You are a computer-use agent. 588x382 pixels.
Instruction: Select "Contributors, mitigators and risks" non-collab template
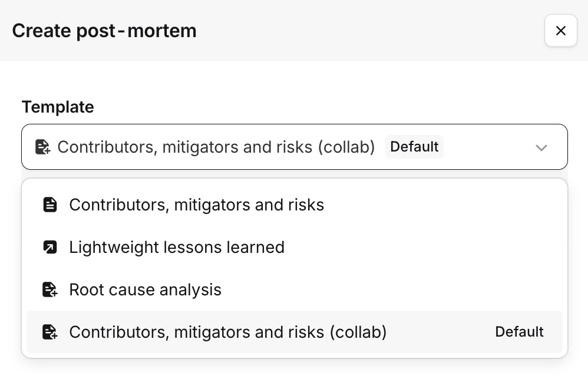point(196,205)
